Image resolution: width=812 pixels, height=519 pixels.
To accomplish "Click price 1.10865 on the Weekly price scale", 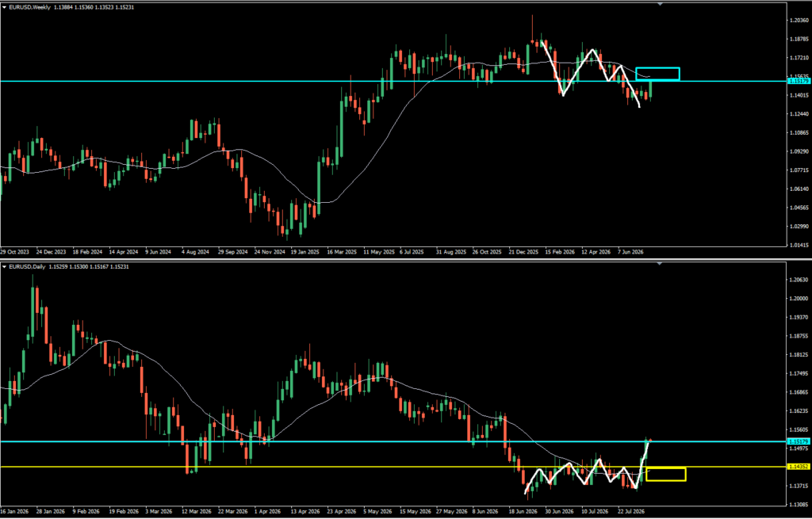I will coord(801,132).
